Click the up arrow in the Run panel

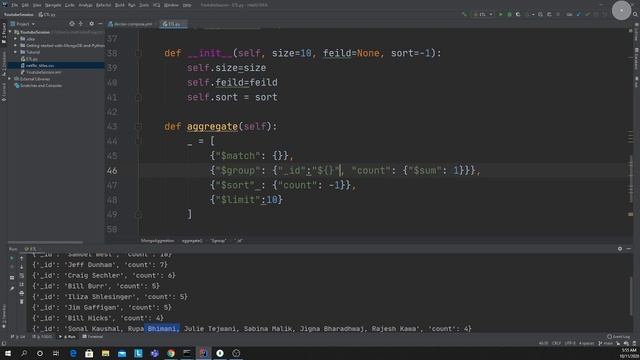pos(22,258)
